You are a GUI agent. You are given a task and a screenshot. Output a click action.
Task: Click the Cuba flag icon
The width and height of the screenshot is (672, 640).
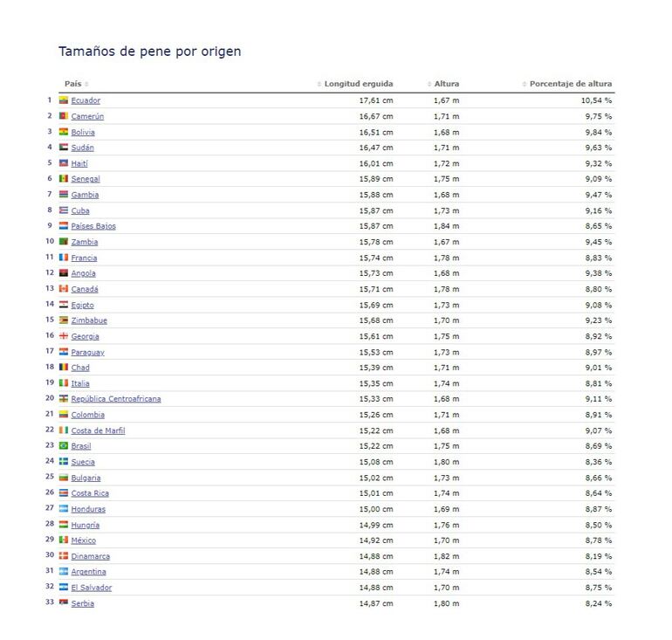pos(64,210)
